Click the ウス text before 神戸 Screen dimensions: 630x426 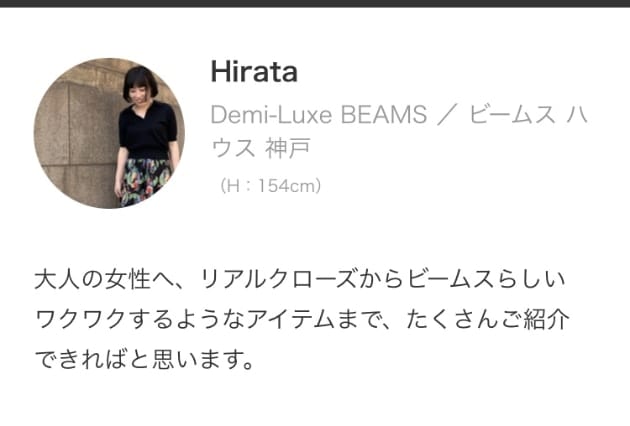234,148
